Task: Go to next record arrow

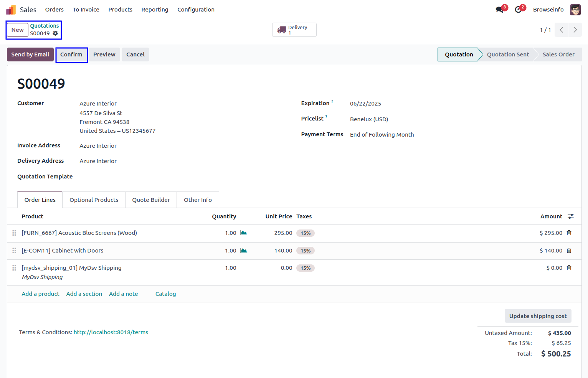Action: [575, 30]
